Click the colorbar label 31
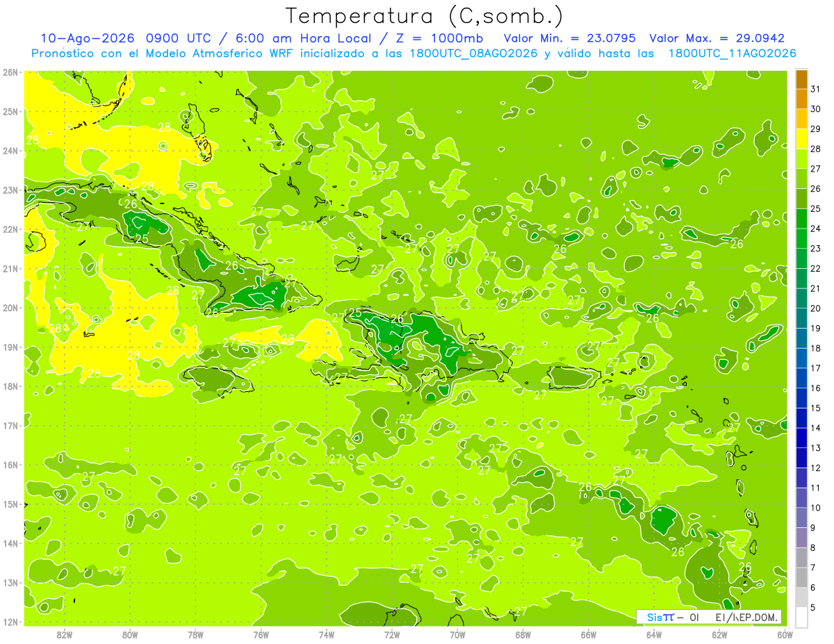834x644 pixels. coord(815,89)
